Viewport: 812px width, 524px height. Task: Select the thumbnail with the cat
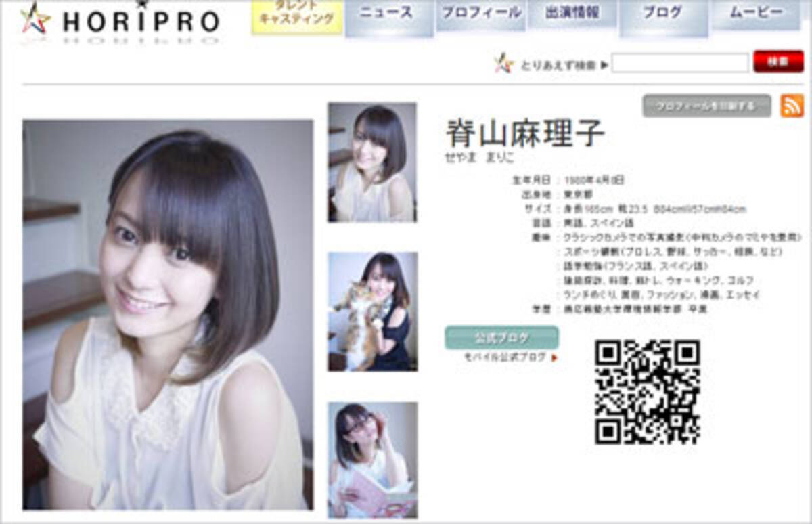373,311
